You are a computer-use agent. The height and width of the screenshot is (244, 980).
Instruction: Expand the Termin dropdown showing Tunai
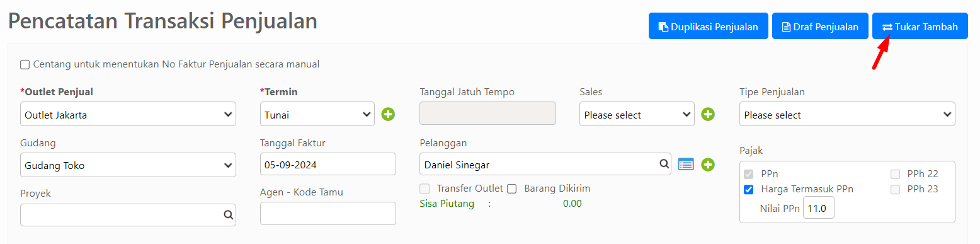[x=317, y=114]
